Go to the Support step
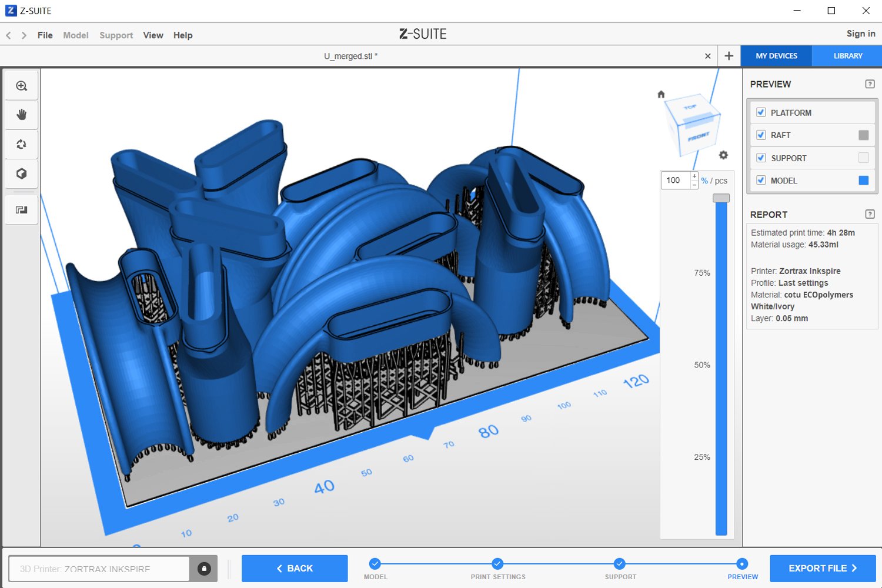This screenshot has width=882, height=588. [620, 564]
